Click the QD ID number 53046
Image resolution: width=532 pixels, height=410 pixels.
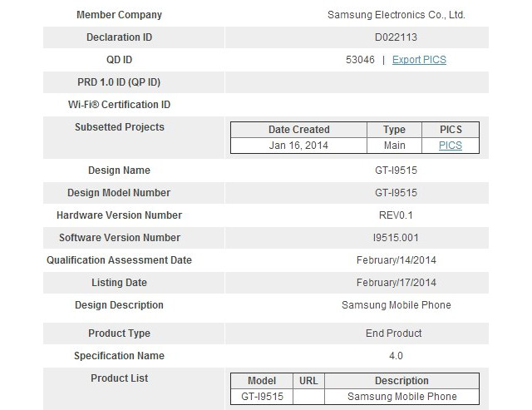(x=360, y=60)
